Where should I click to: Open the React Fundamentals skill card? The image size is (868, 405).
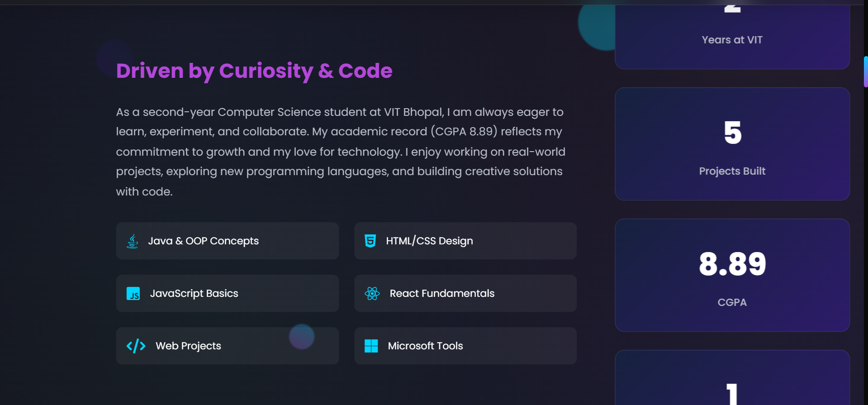coord(465,293)
